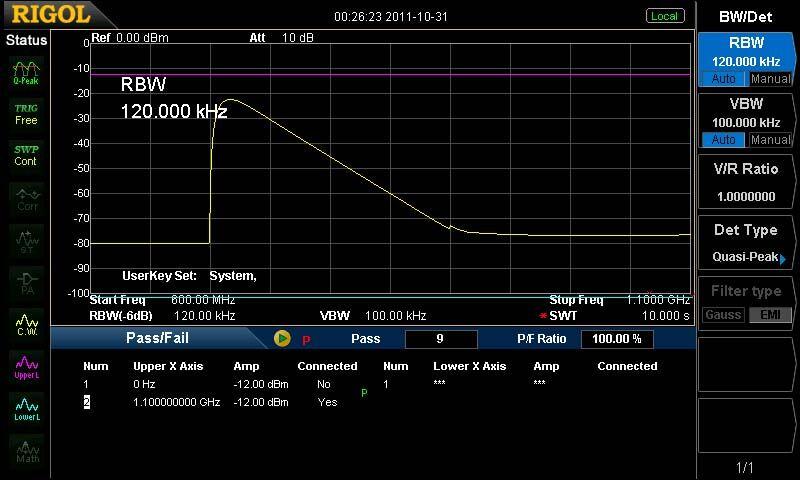Click the TRIG Free status icon
Screen dimensions: 800x480
pyautogui.click(x=26, y=113)
